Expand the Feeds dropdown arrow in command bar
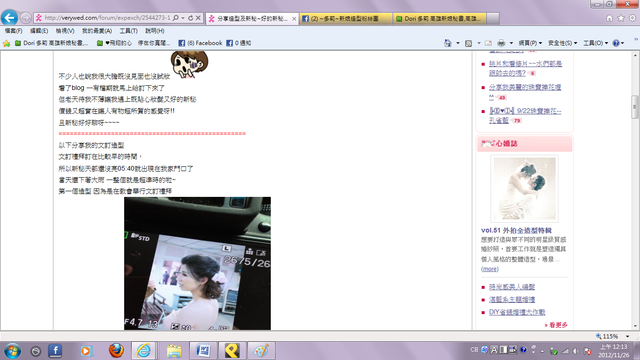The height and width of the screenshot is (360, 640). pyautogui.click(x=478, y=43)
